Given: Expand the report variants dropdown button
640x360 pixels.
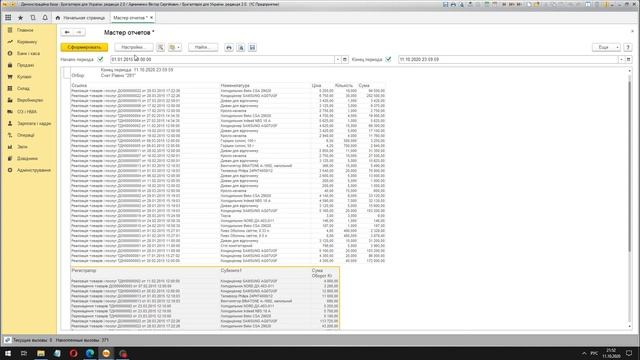Looking at the screenshot, I should [x=175, y=47].
